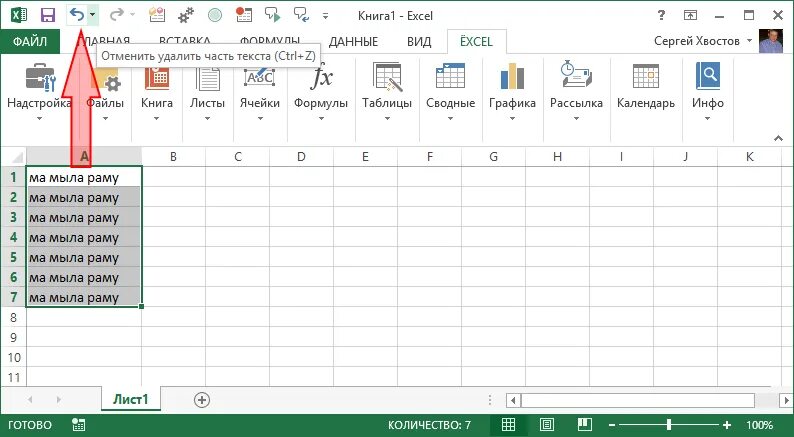Image resolution: width=794 pixels, height=437 pixels.
Task: Click the green circle icon in quick access toolbar
Action: 215,16
